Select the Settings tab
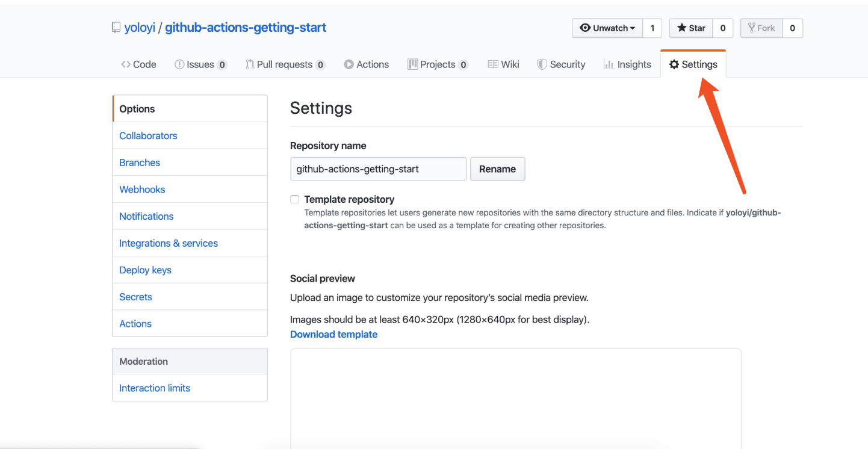 [693, 64]
